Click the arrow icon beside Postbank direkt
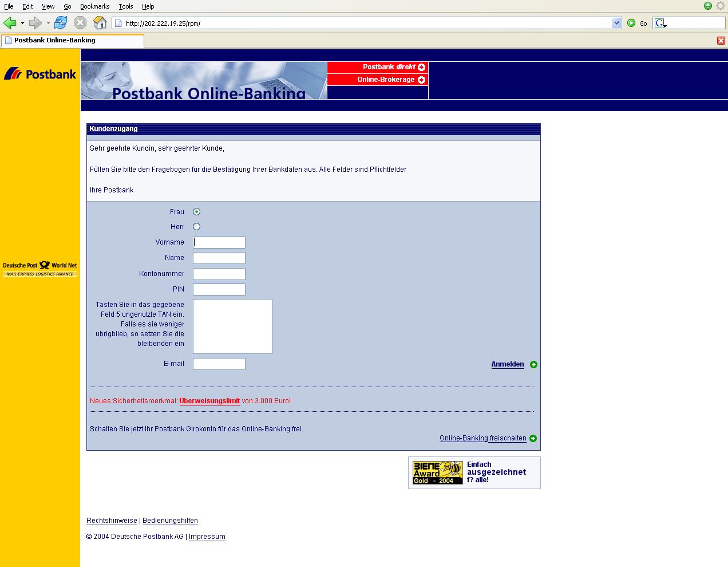Viewport: 728px width, 567px height. point(422,67)
